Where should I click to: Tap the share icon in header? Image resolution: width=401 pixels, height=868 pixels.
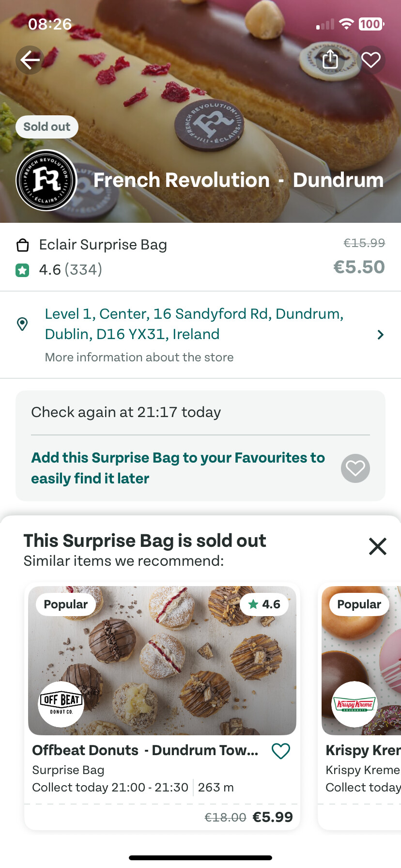330,60
